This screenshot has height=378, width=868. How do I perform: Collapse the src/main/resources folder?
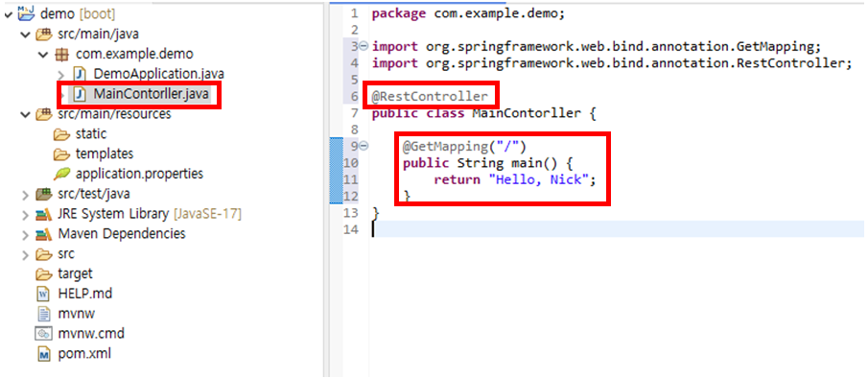point(25,114)
